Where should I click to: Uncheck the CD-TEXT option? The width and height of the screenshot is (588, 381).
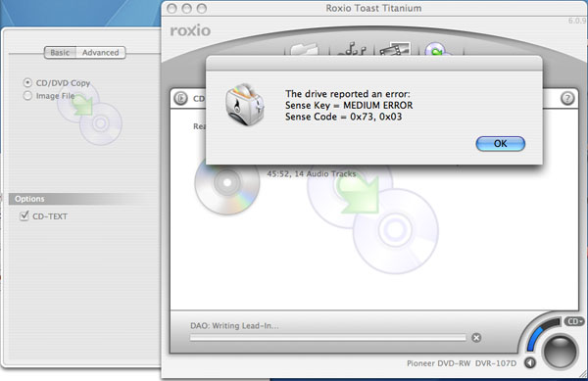tap(24, 215)
